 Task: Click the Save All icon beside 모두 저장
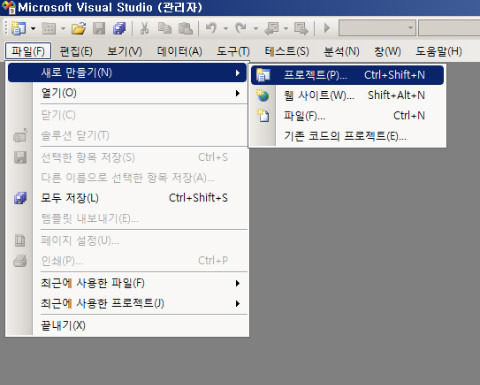pyautogui.click(x=20, y=198)
